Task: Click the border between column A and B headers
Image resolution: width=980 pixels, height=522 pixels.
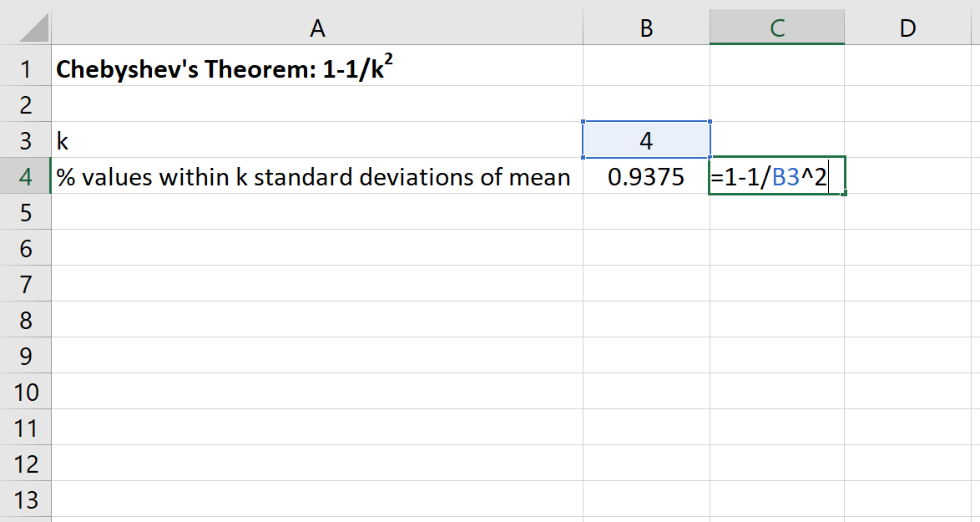Action: tap(582, 28)
